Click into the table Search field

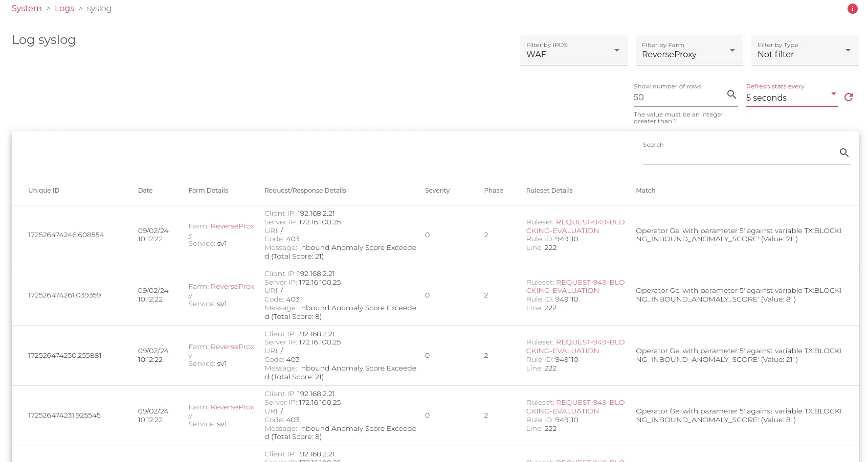click(739, 155)
